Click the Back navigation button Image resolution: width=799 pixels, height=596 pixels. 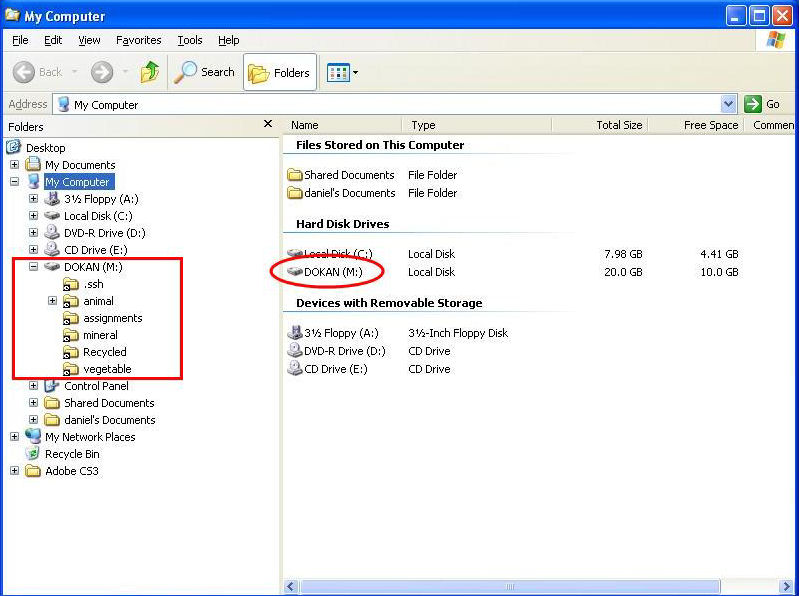tap(39, 72)
